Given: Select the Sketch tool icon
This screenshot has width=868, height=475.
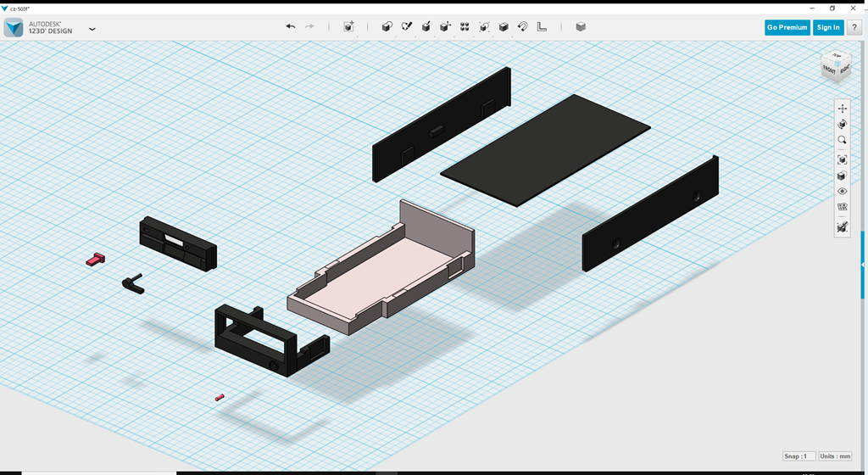Looking at the screenshot, I should pos(406,27).
